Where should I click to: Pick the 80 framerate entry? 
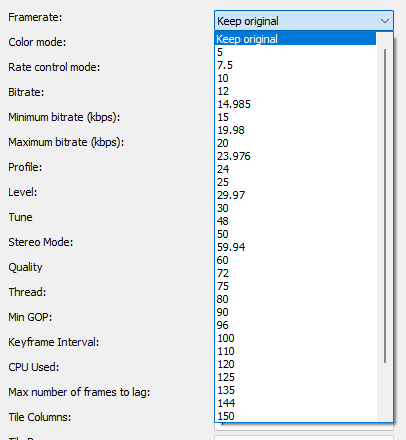click(x=295, y=299)
